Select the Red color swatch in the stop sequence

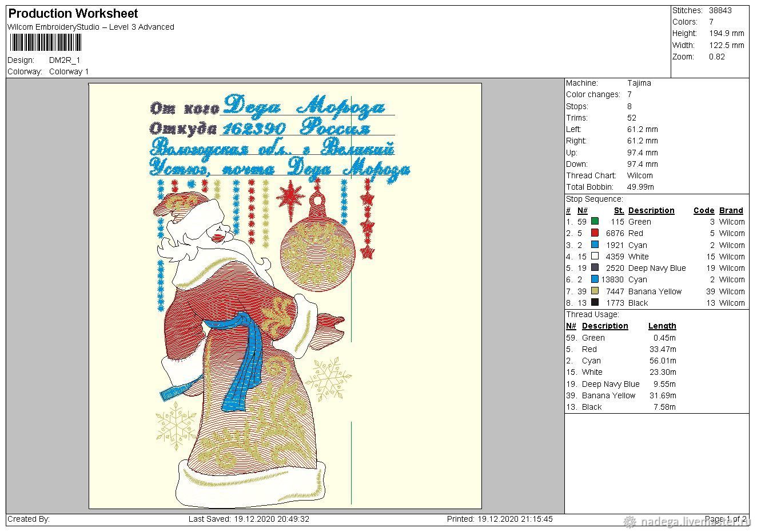pyautogui.click(x=595, y=233)
